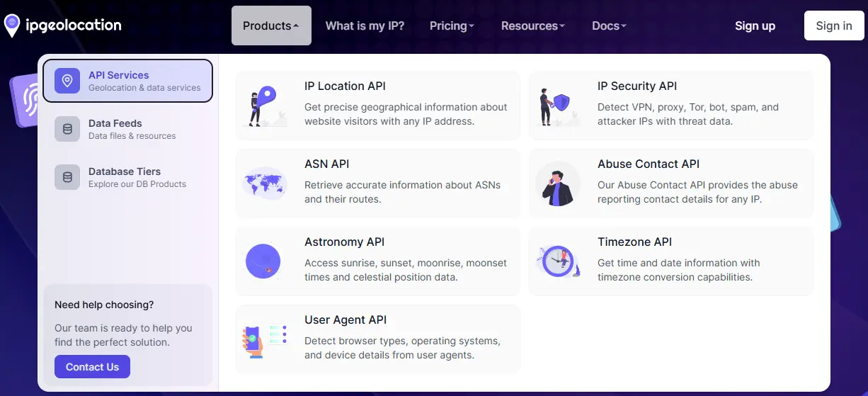
Task: Click 'Need help choosing?' heading
Action: coord(104,305)
